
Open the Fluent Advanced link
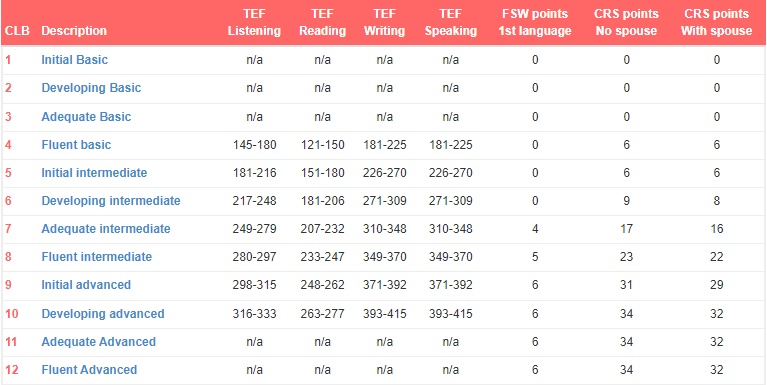coord(89,369)
